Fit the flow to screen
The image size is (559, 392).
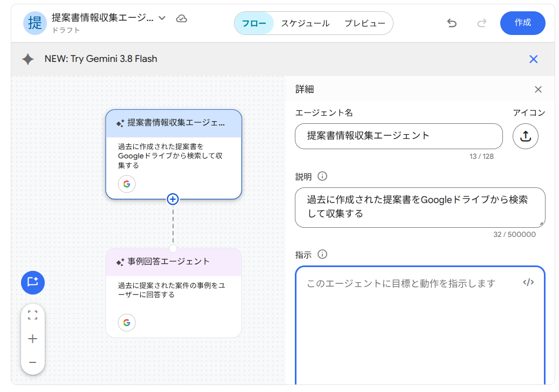32,315
